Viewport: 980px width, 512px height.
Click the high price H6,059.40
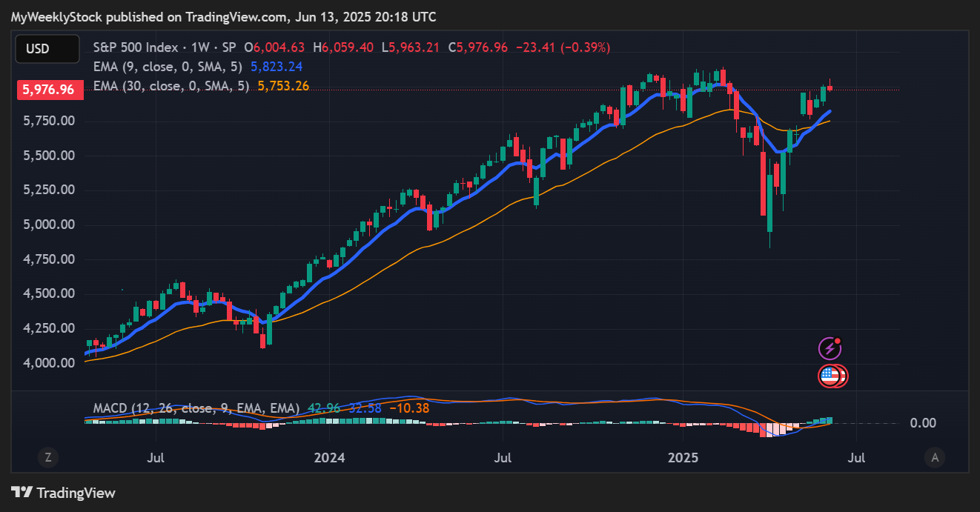(x=343, y=47)
